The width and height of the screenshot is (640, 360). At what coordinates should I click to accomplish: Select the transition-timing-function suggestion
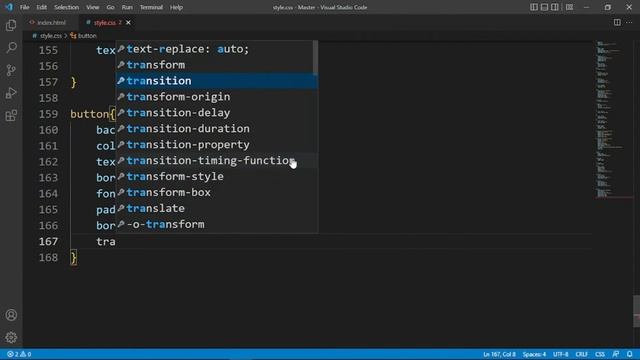point(217,160)
